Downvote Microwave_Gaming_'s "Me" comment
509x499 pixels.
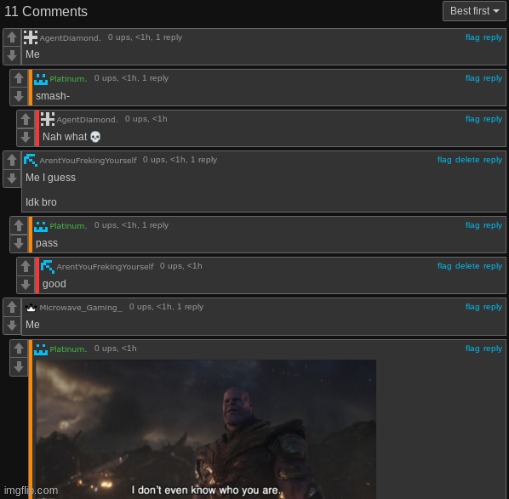click(x=12, y=325)
